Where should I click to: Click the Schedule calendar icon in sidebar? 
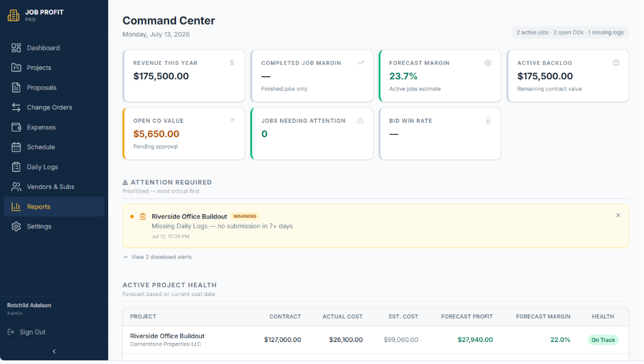(x=16, y=147)
